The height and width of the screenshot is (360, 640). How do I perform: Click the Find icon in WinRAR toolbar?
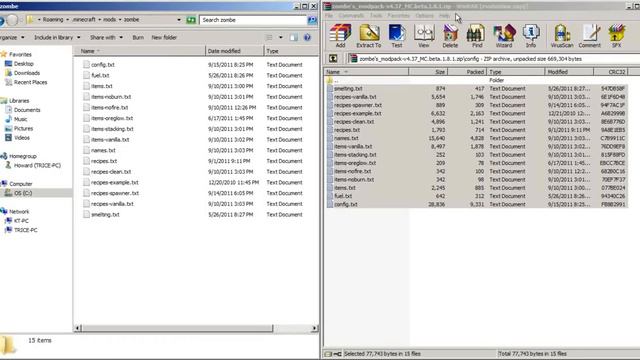tap(477, 36)
